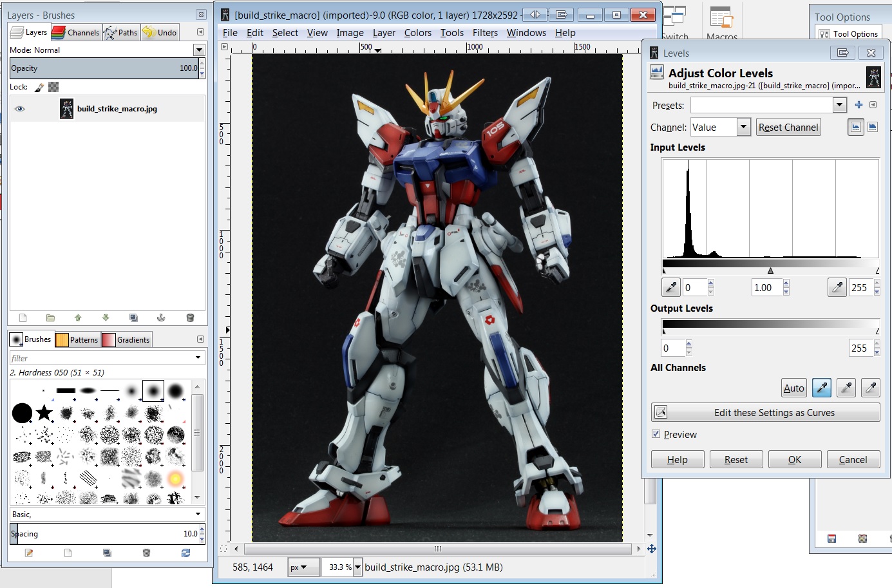Screen dimensions: 892x588
Task: Open the Filters menu
Action: pos(485,33)
